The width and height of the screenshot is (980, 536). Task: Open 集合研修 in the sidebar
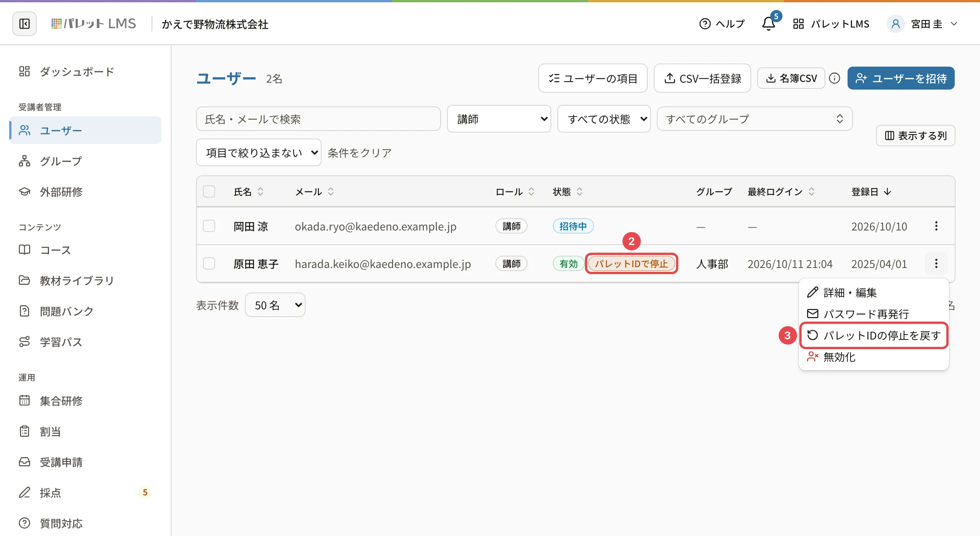(85, 401)
